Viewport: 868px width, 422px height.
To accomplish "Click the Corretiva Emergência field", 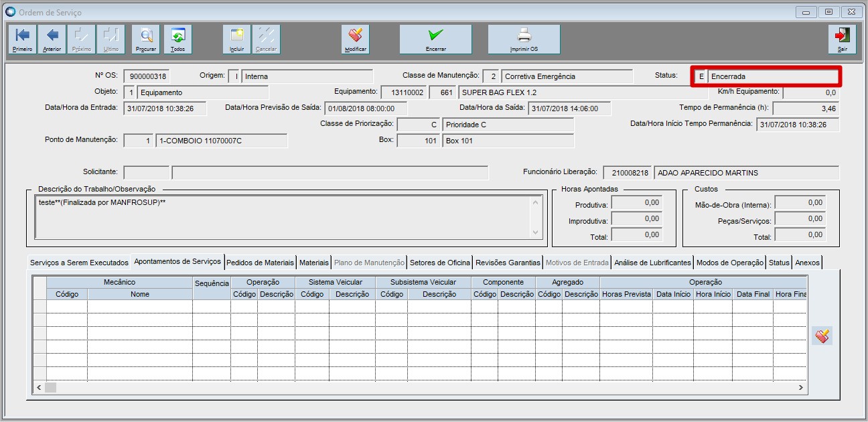I will tap(567, 76).
